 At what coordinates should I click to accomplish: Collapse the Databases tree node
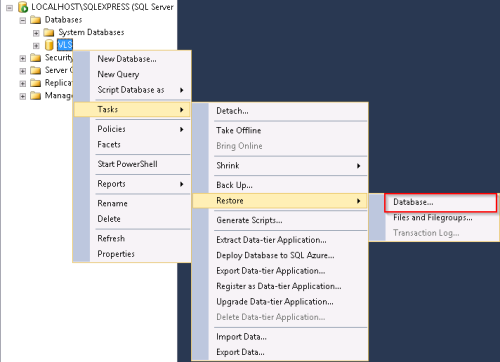[x=22, y=20]
